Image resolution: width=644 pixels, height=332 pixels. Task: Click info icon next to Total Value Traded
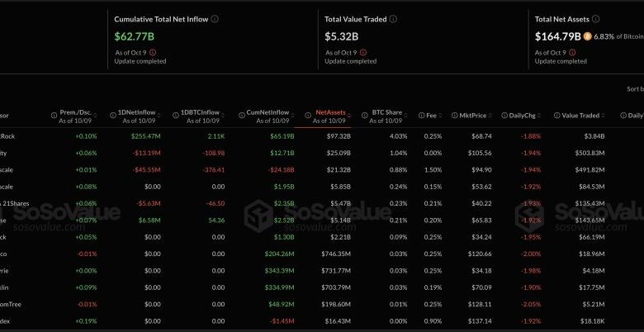coord(393,18)
